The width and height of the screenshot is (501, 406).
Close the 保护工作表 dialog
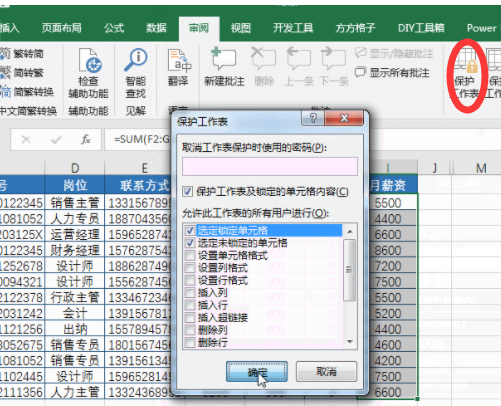tap(344, 118)
